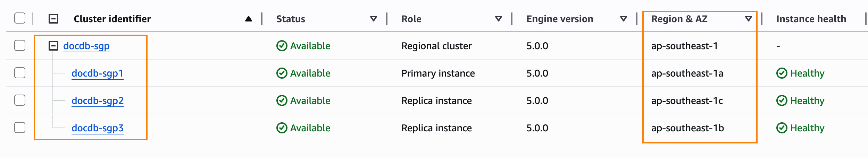Open the Engine version filter arrow
This screenshot has width=868, height=158.
click(624, 19)
